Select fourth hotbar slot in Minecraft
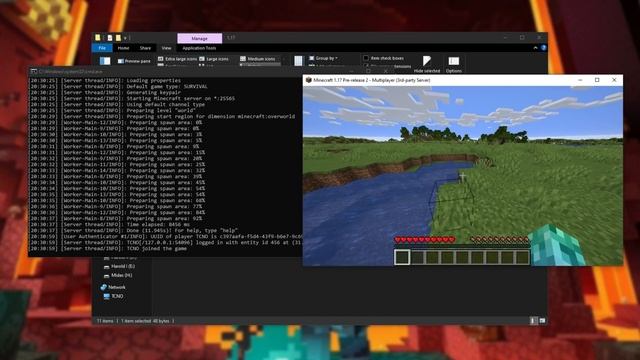 [x=447, y=257]
